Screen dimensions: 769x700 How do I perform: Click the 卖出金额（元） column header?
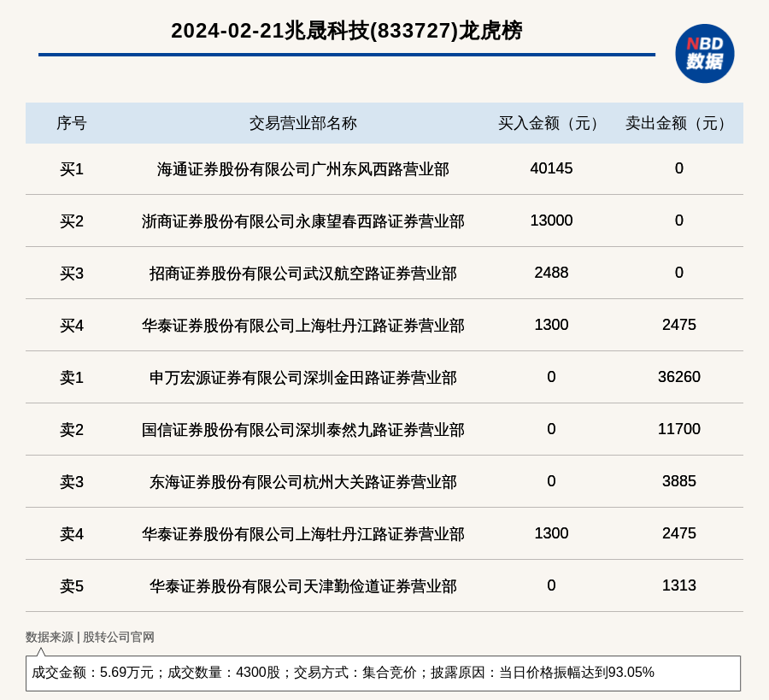[x=678, y=123]
